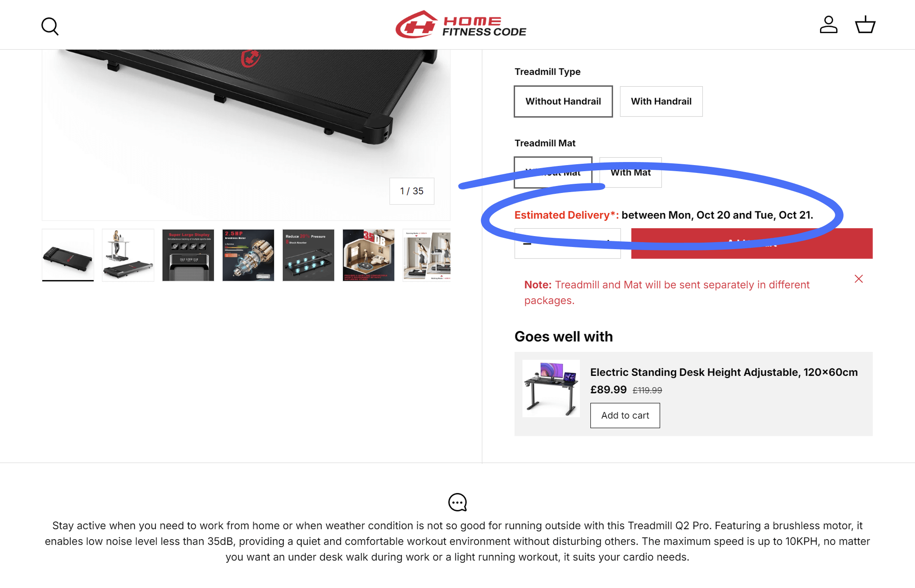This screenshot has height=588, width=915.
Task: View the first treadmill thumbnail
Action: [x=68, y=255]
